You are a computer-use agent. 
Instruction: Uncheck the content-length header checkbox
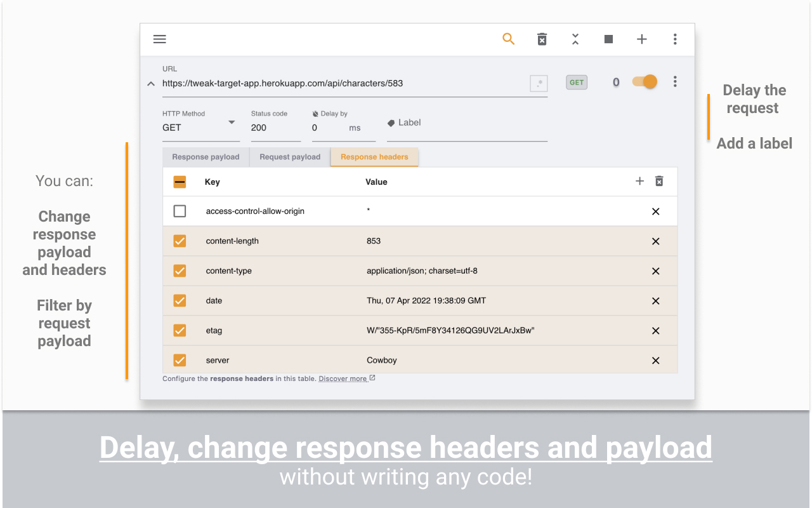(x=180, y=241)
